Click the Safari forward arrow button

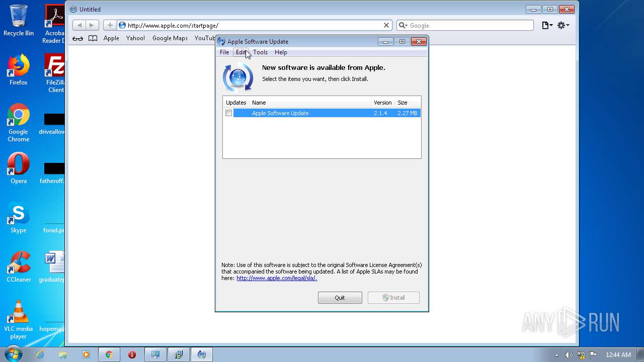[92, 25]
